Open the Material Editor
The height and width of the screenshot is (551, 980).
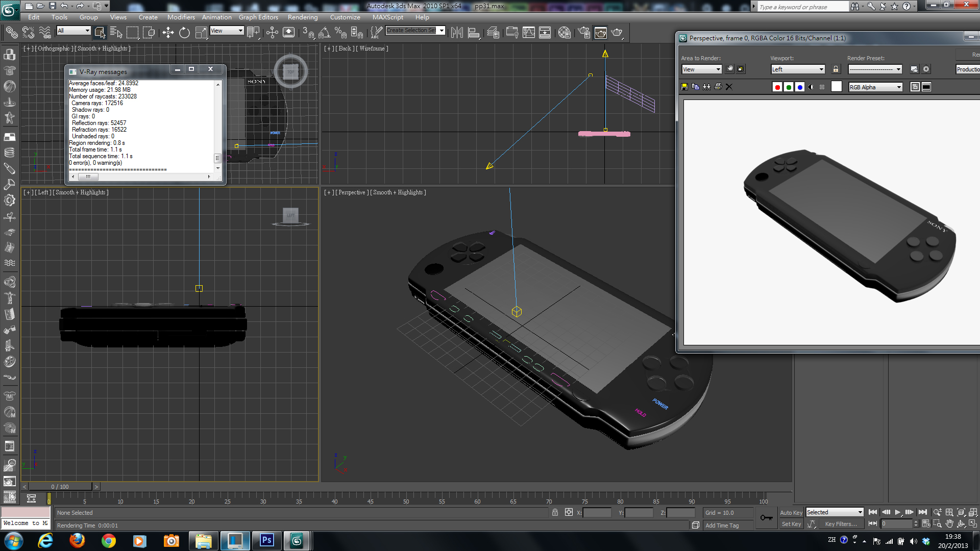564,33
